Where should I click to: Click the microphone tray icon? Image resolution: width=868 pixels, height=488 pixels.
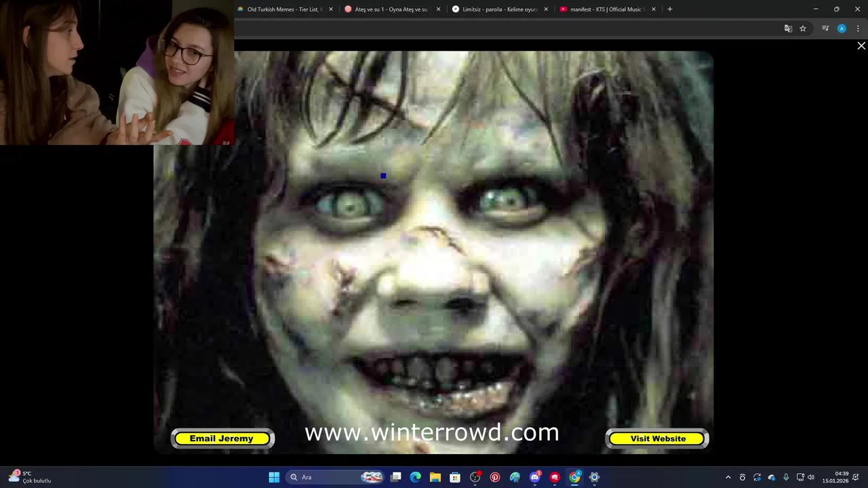click(786, 477)
